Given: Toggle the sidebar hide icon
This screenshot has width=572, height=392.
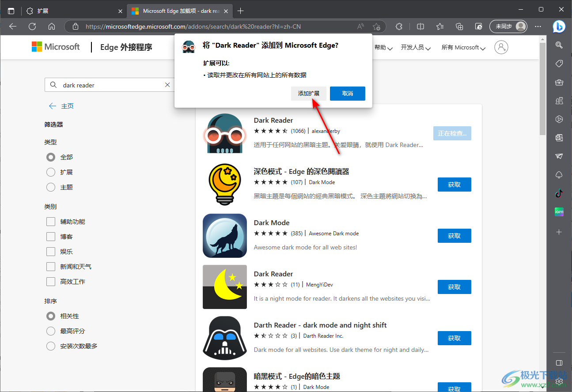Looking at the screenshot, I should pyautogui.click(x=559, y=363).
